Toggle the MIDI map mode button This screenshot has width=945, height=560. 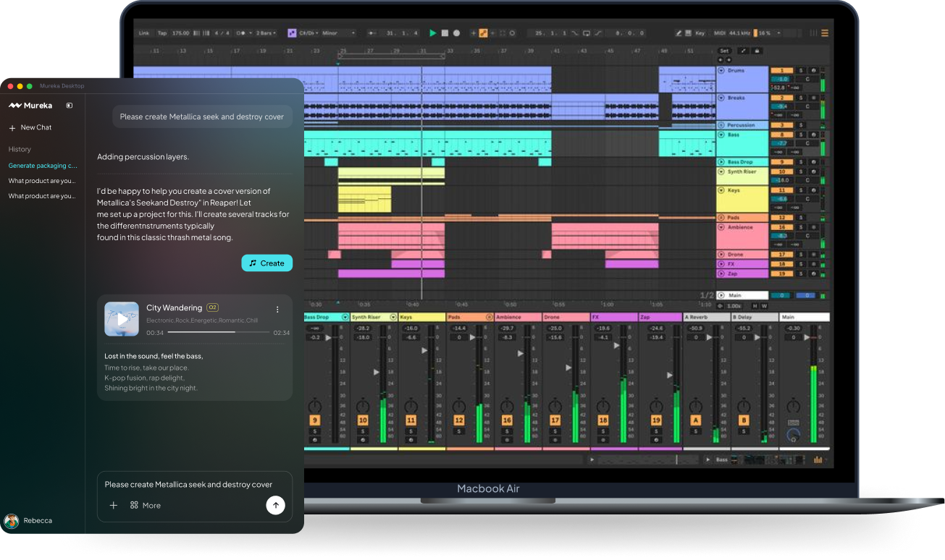[x=720, y=33]
